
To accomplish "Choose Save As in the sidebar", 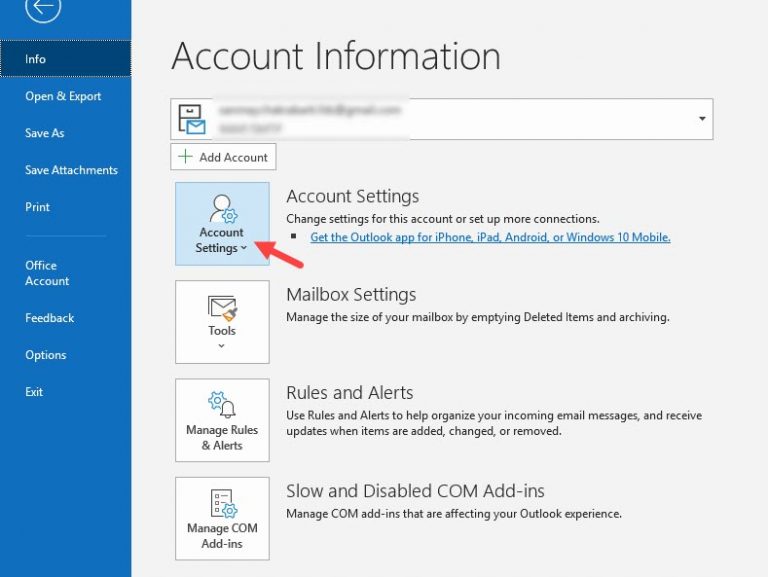I will coord(45,133).
